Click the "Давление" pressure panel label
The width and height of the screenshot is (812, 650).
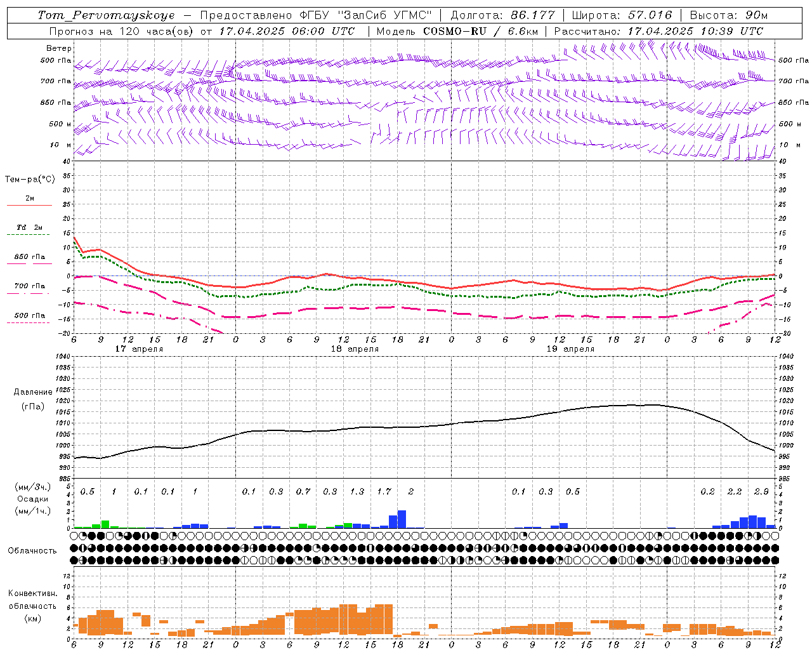click(33, 392)
